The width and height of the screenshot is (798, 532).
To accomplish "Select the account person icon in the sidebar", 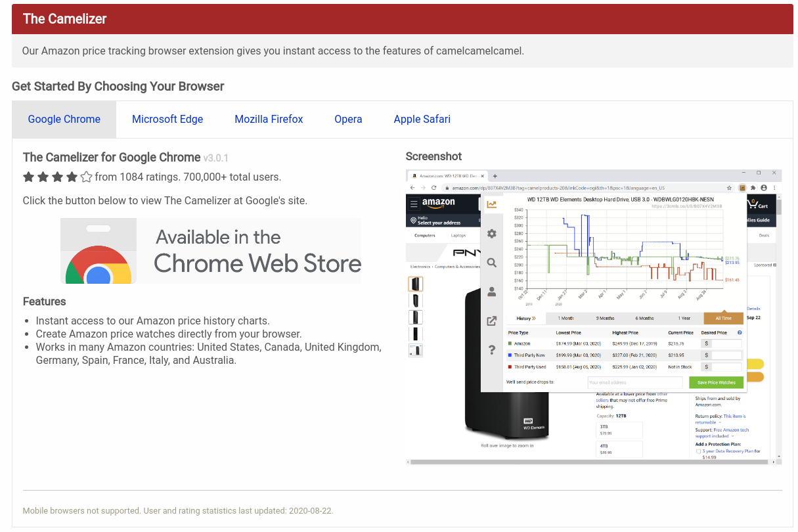I will tap(492, 292).
